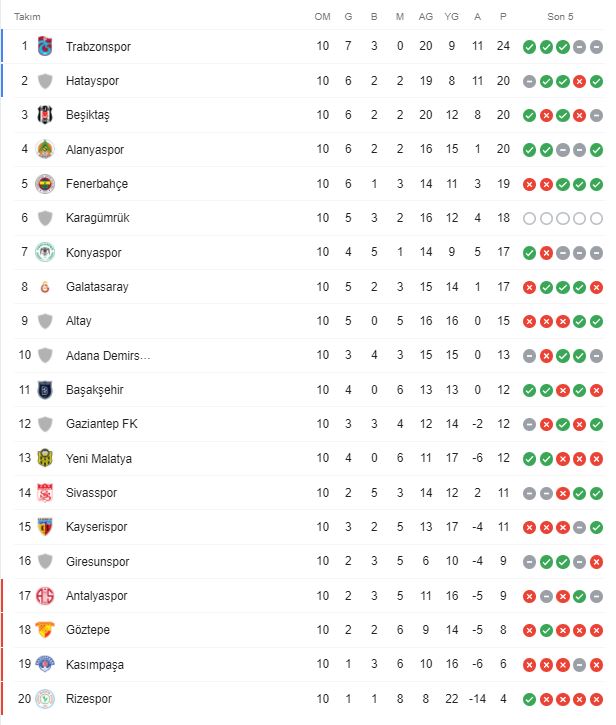Click the Takım column header
Image resolution: width=616 pixels, height=725 pixels.
[27, 17]
